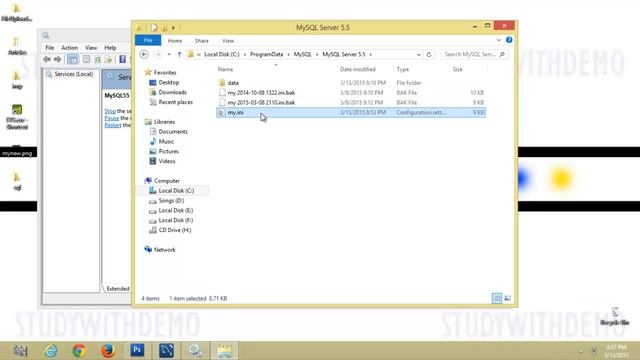Open CD Drive (H:)

(175, 230)
